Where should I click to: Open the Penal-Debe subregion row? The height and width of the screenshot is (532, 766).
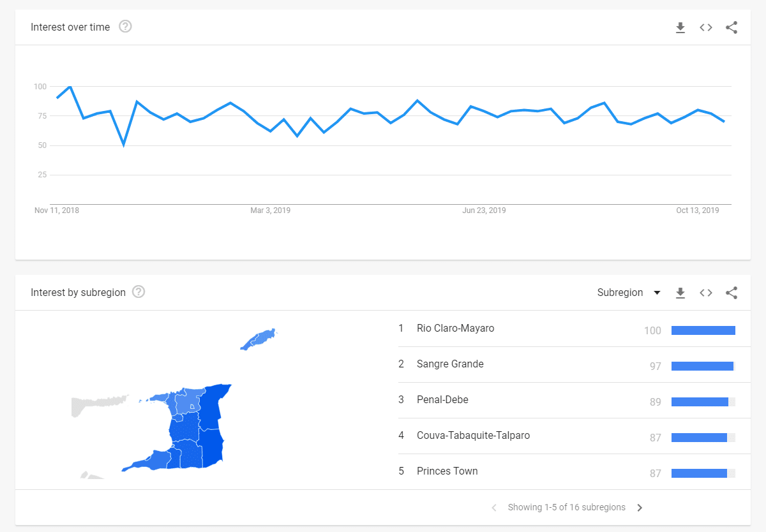tap(567, 400)
